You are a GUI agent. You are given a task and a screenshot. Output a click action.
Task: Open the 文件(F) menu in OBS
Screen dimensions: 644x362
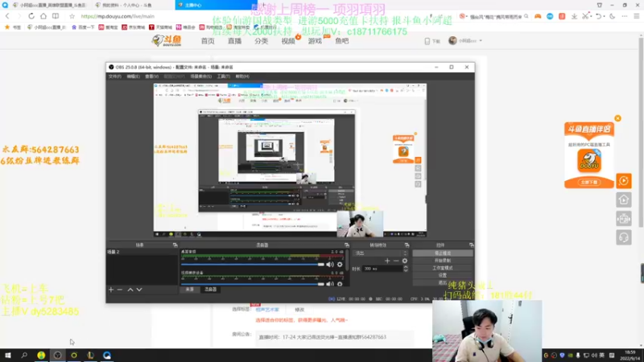(x=114, y=76)
